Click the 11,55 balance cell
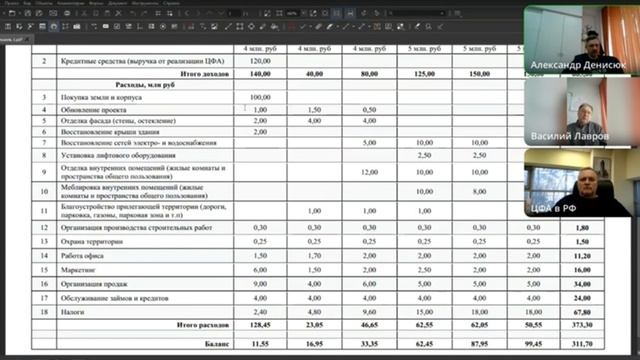The height and width of the screenshot is (360, 640). [260, 344]
